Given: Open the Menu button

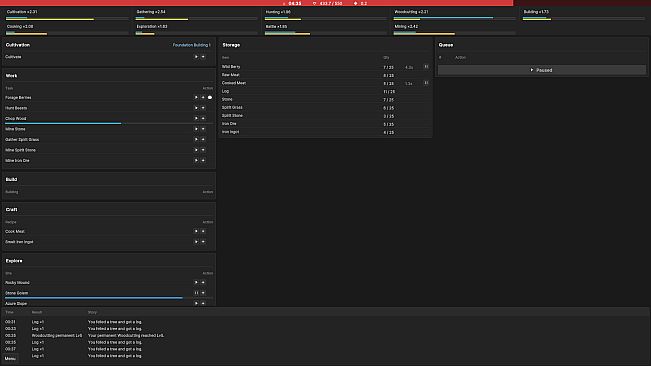Looking at the screenshot, I should [x=10, y=359].
